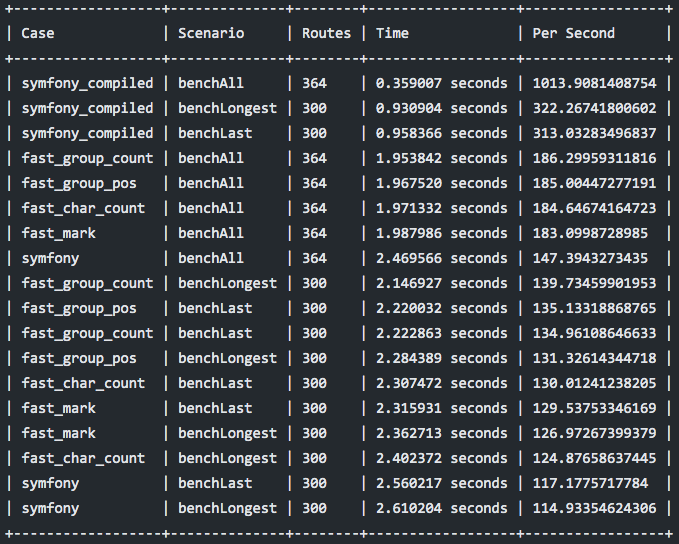Click symfony_compiled in the 0.958366 seconds row
The image size is (679, 544).
(x=87, y=133)
